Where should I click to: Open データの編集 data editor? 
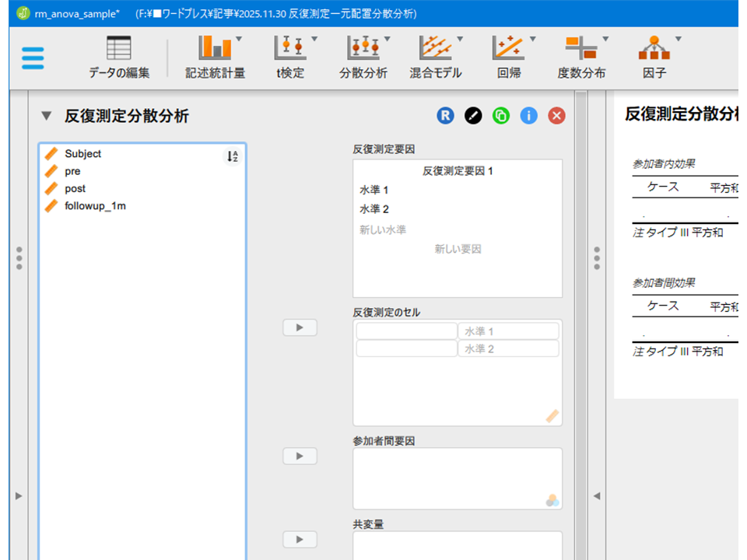coord(119,58)
